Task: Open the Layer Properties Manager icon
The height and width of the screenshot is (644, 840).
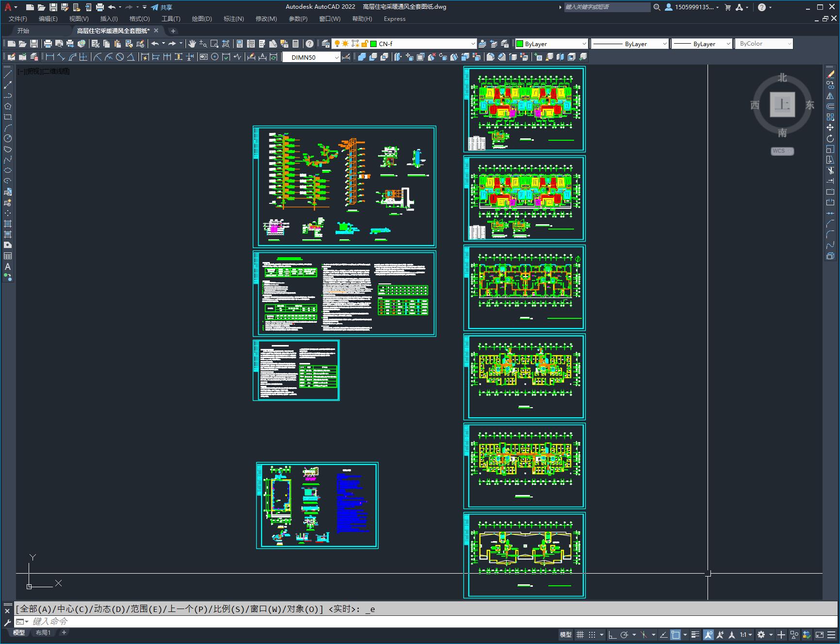Action: coord(326,44)
